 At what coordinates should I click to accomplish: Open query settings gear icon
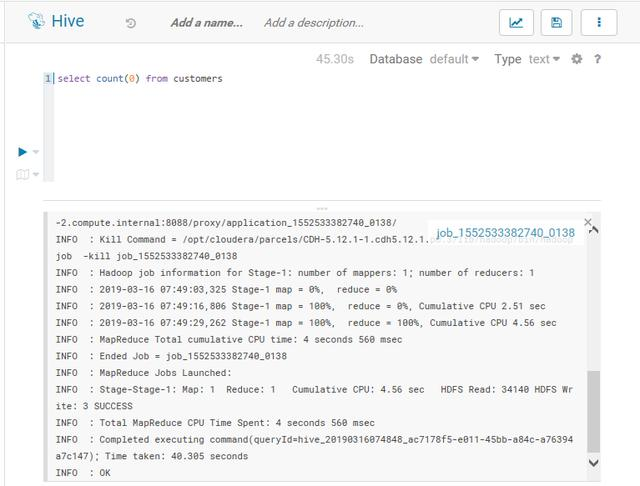tap(577, 59)
